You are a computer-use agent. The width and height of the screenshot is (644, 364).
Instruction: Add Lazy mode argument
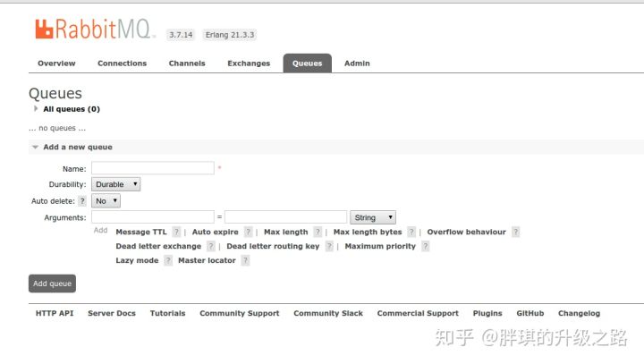[x=137, y=260]
